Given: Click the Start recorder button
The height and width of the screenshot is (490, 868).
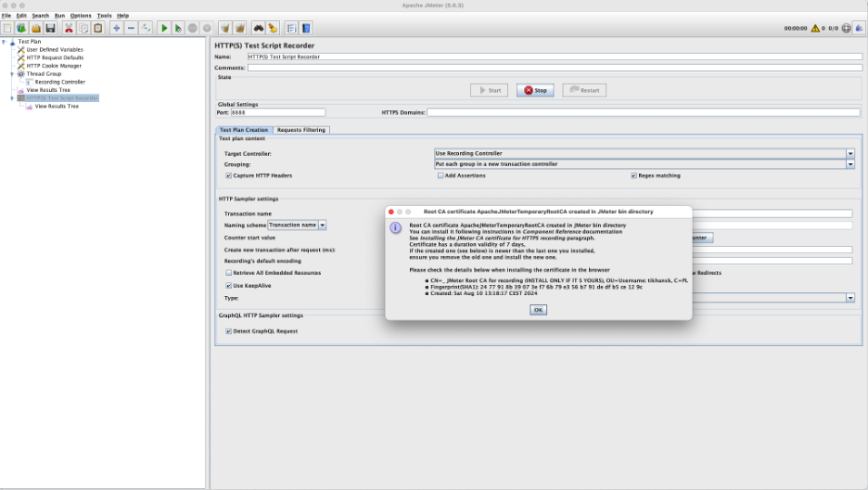Looking at the screenshot, I should 490,90.
